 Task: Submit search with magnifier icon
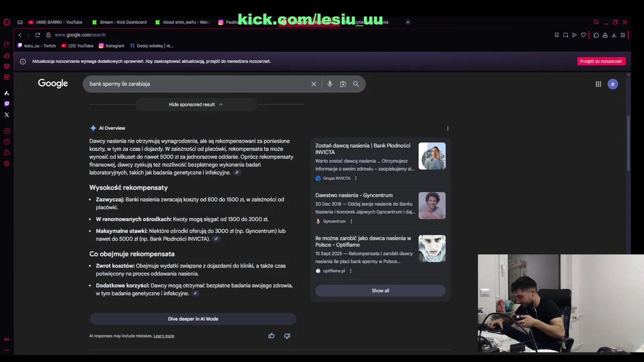(x=356, y=84)
